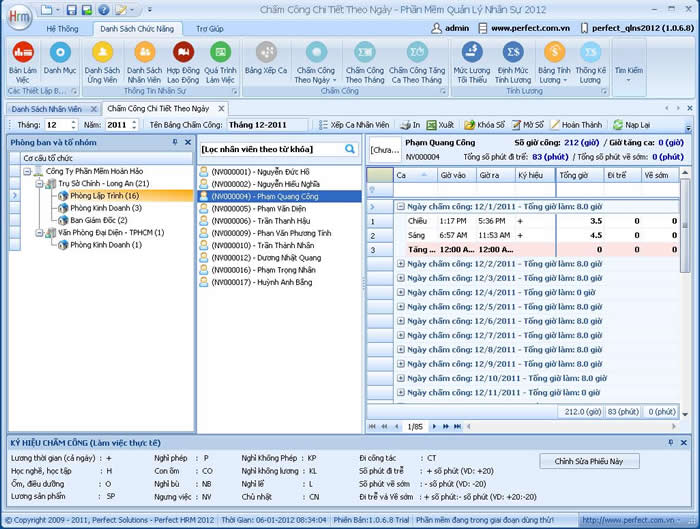Expand the 12/4/2011 attendance group
The width and height of the screenshot is (700, 529).
click(x=400, y=292)
